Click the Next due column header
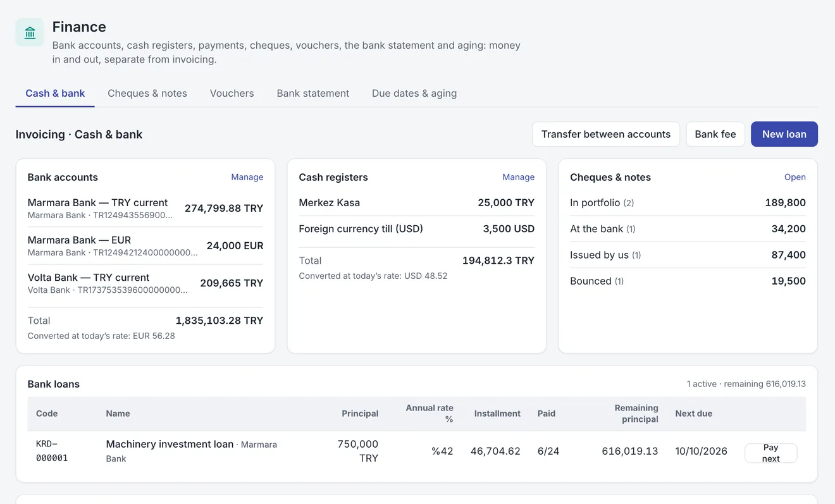This screenshot has width=835, height=504. pos(693,414)
